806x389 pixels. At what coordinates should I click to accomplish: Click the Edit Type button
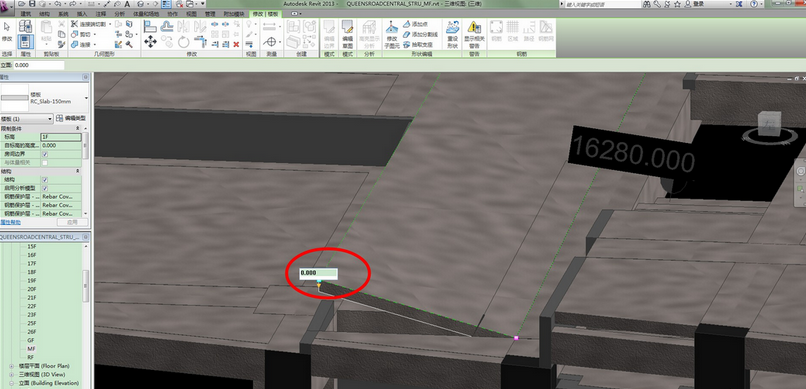[x=70, y=118]
